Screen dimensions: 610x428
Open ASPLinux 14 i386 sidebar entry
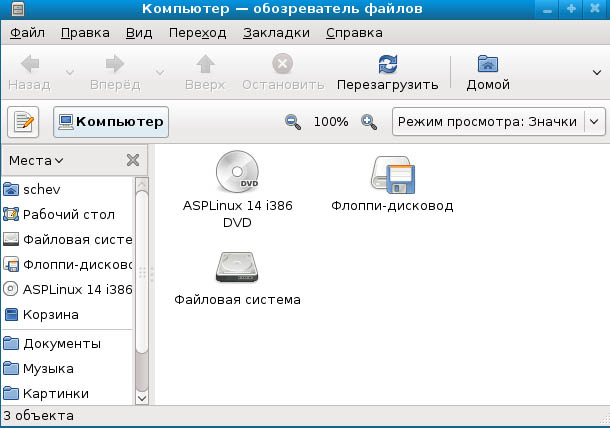[67, 289]
